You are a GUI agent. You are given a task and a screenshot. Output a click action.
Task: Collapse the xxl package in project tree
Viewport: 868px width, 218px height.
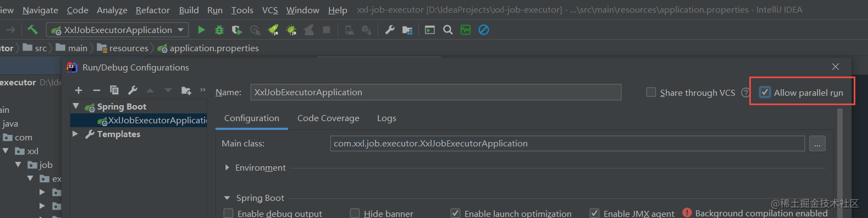coord(5,151)
